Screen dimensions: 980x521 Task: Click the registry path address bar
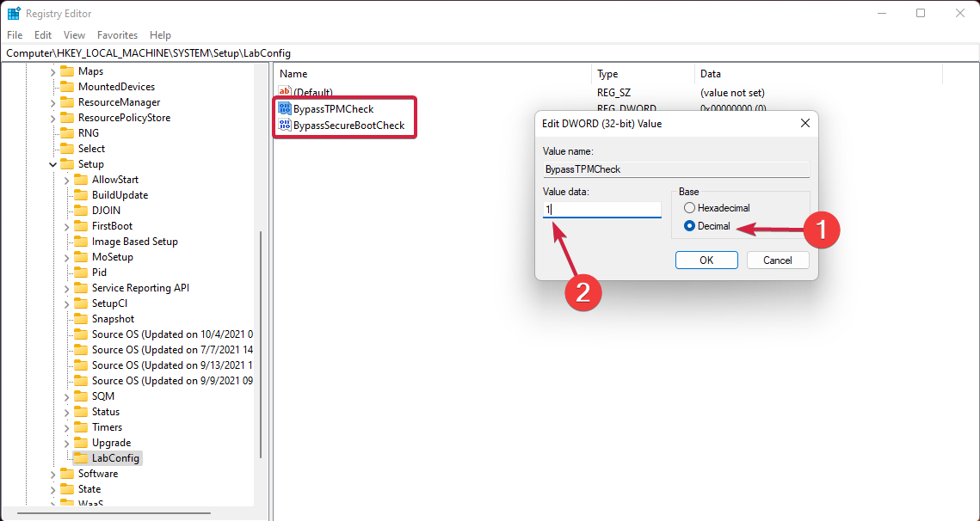(x=490, y=53)
